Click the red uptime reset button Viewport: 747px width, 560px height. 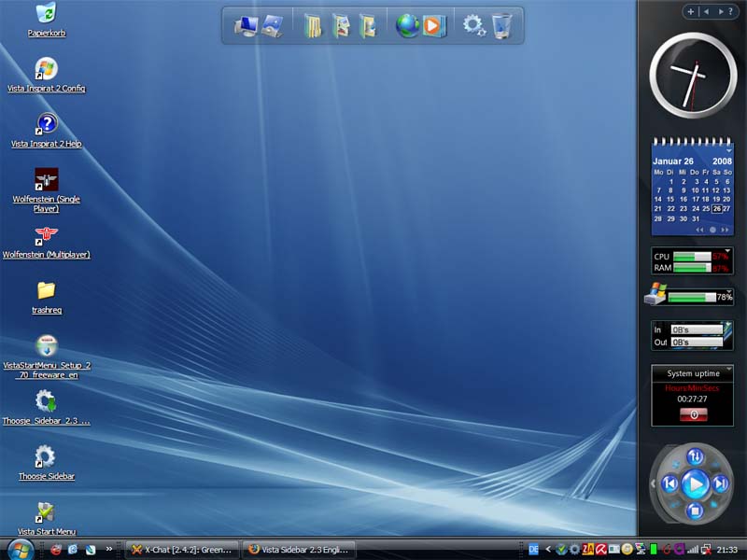(693, 413)
